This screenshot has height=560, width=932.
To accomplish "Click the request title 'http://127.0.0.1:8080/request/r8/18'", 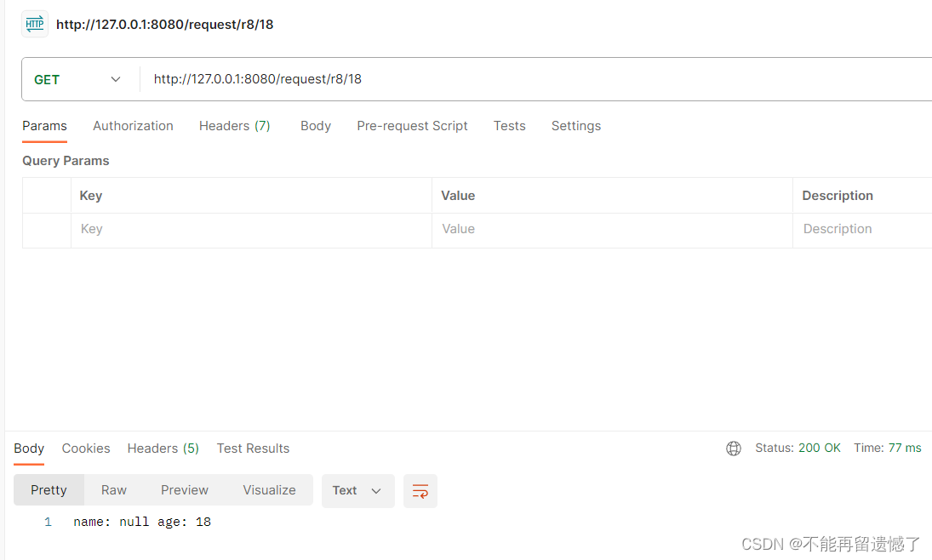I will [164, 25].
